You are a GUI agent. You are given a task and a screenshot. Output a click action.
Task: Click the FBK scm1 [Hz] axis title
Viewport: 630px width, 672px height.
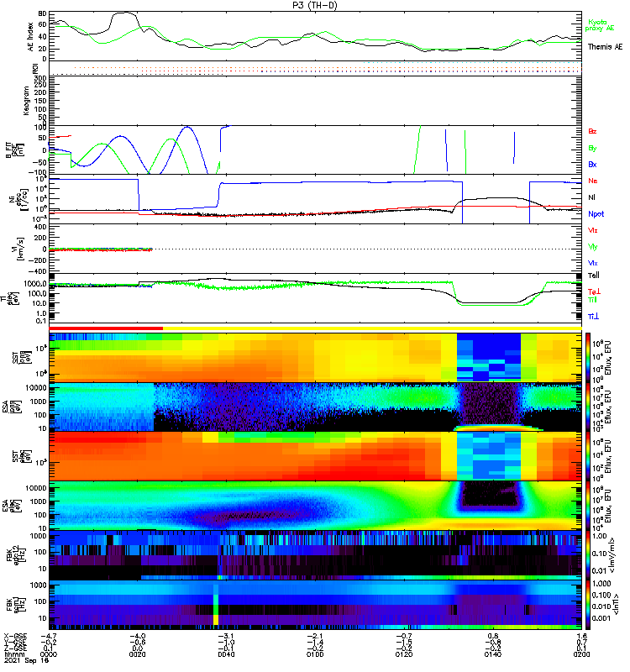pos(16,603)
